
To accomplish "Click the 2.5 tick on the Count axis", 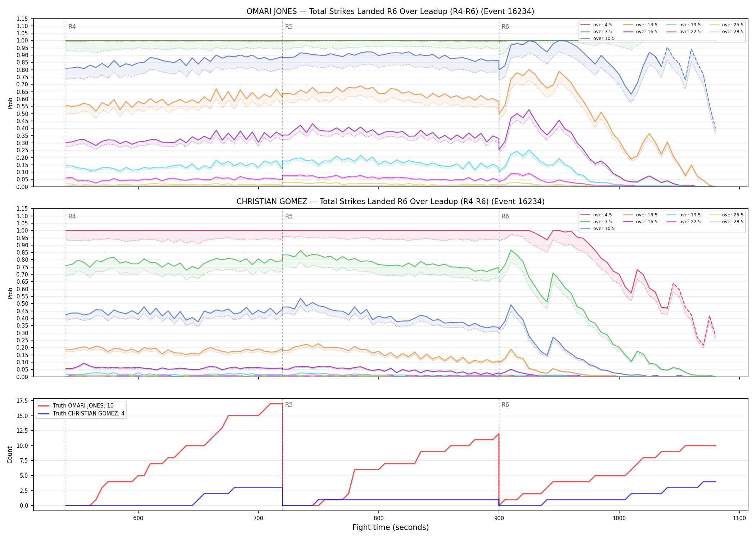I will pos(24,491).
